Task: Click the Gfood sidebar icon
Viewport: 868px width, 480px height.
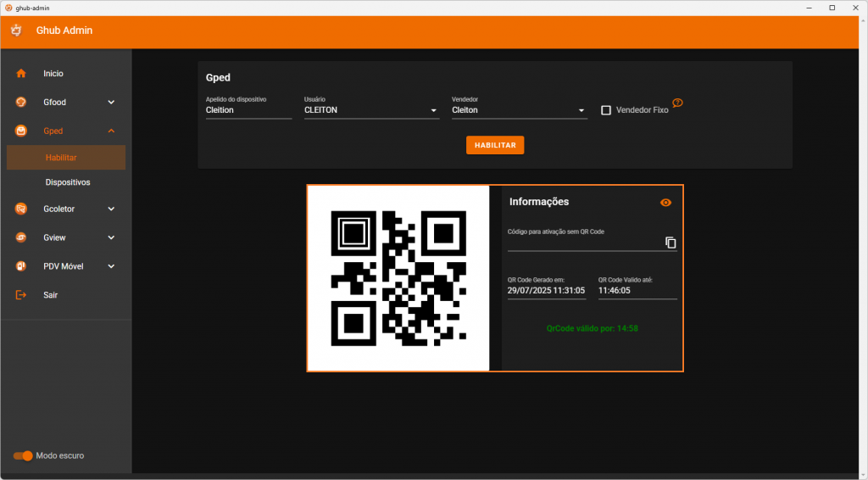Action: pyautogui.click(x=21, y=102)
